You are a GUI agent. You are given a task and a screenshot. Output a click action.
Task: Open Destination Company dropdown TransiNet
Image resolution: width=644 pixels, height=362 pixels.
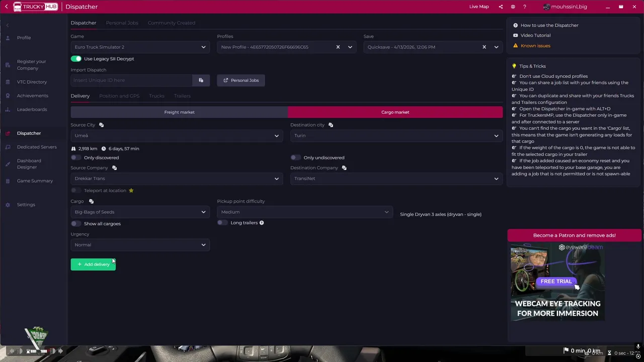coord(396,178)
